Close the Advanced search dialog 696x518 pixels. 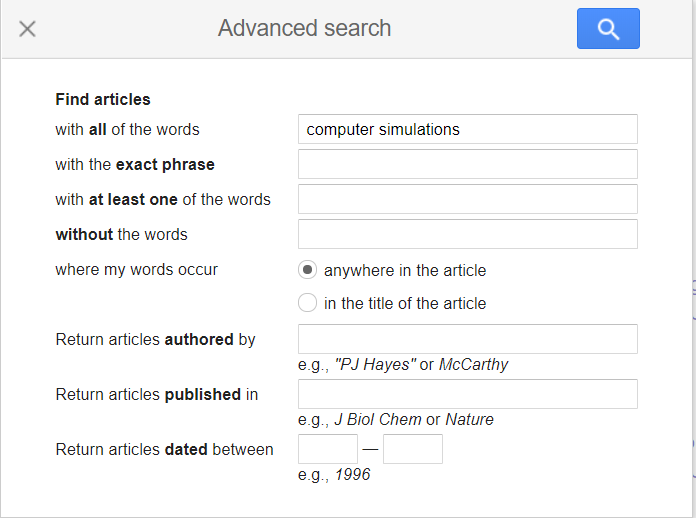[28, 29]
